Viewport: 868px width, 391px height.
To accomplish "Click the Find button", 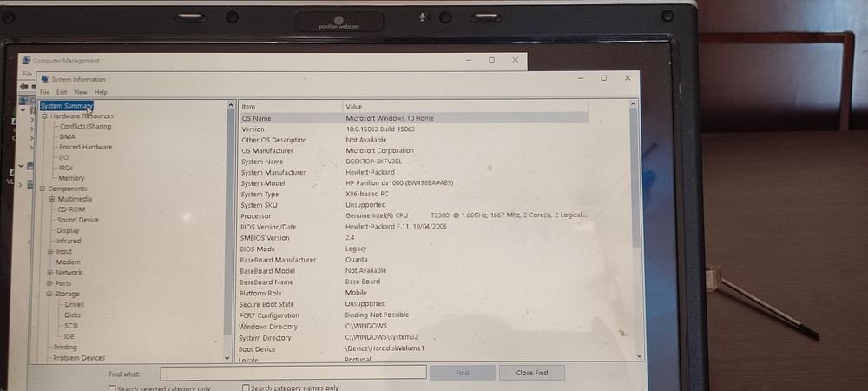I will point(463,373).
